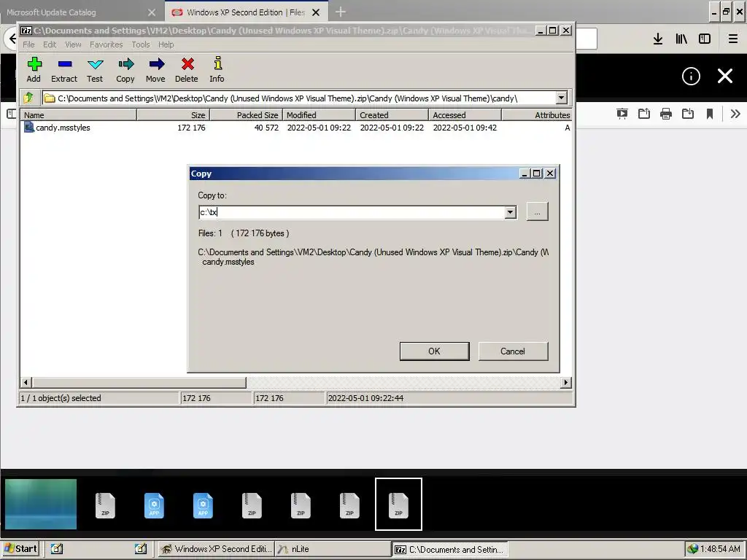
Task: Open the browser hamburger menu
Action: pos(732,39)
